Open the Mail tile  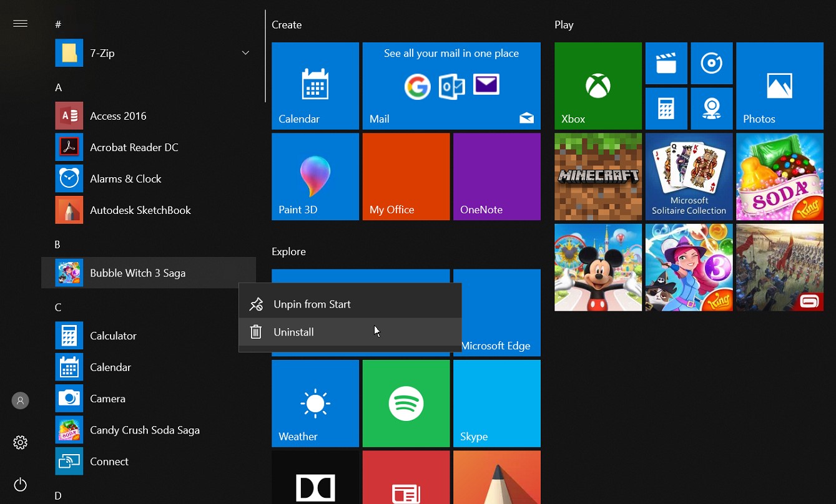(451, 86)
